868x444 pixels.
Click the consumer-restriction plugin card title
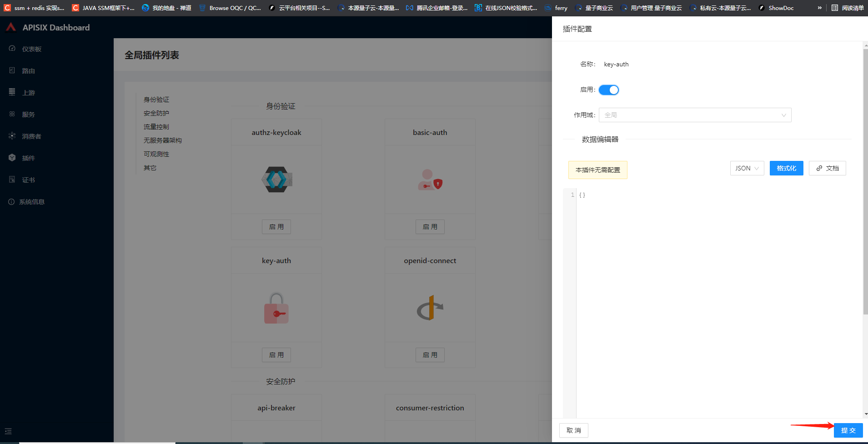[430, 408]
